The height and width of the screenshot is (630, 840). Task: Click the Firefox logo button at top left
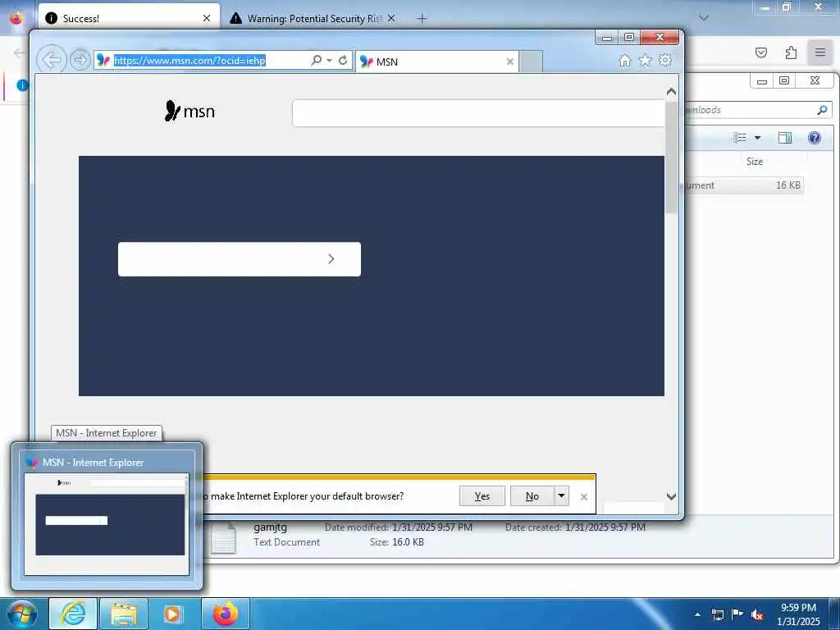click(16, 18)
